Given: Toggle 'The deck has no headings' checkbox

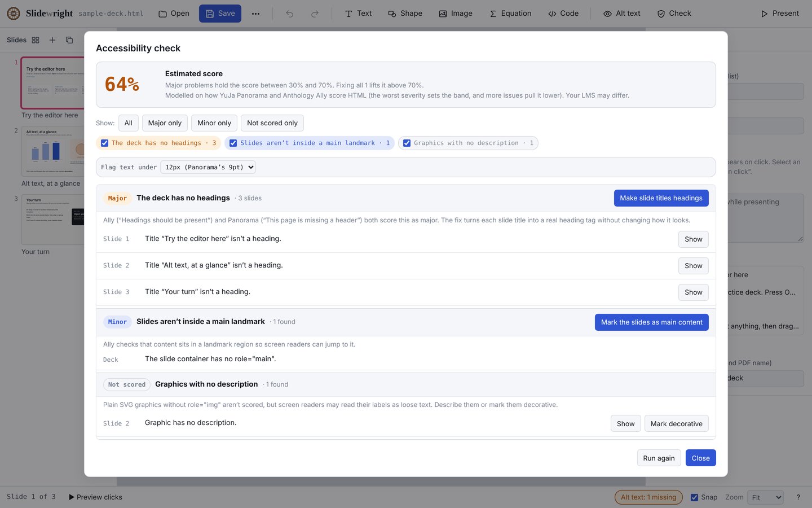Looking at the screenshot, I should coord(104,143).
